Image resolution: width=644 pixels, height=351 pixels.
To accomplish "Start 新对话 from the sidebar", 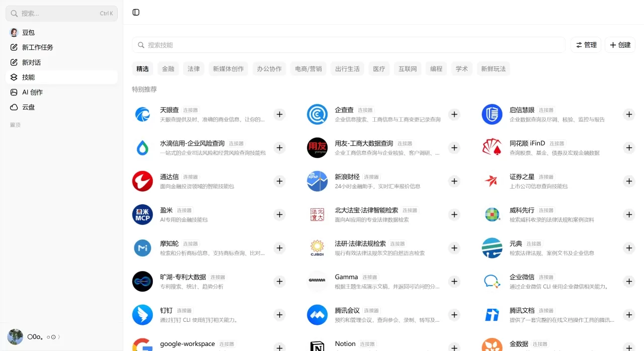I will tap(61, 62).
